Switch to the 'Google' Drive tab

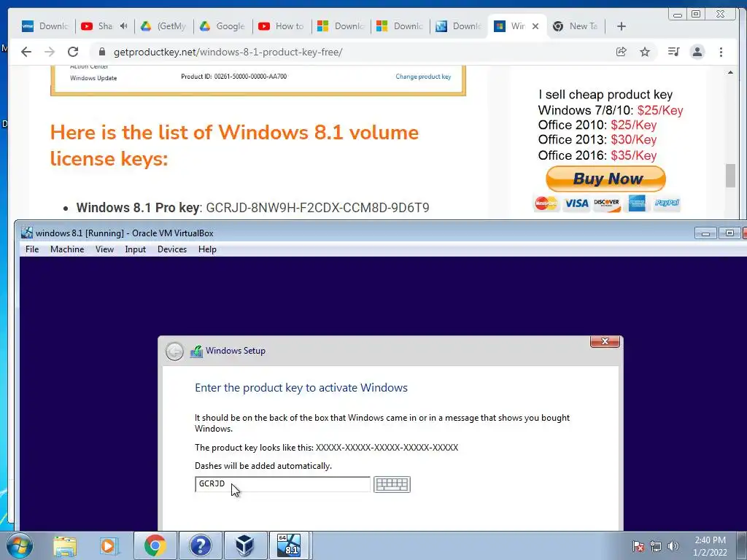tap(223, 26)
